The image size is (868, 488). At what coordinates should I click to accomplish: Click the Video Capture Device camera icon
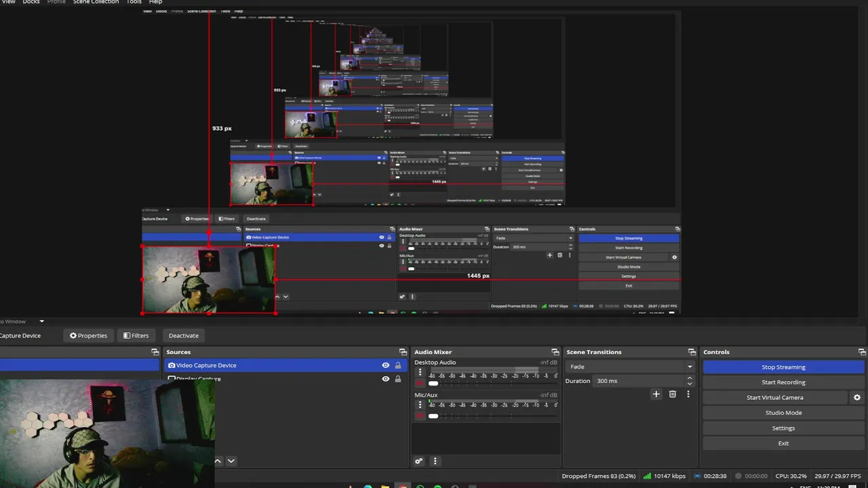pos(172,365)
